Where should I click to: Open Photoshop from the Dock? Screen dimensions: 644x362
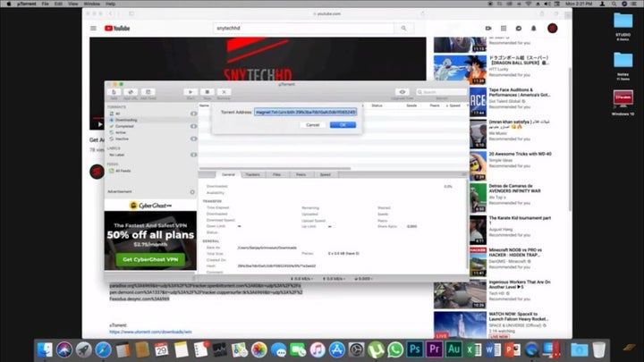tap(415, 349)
